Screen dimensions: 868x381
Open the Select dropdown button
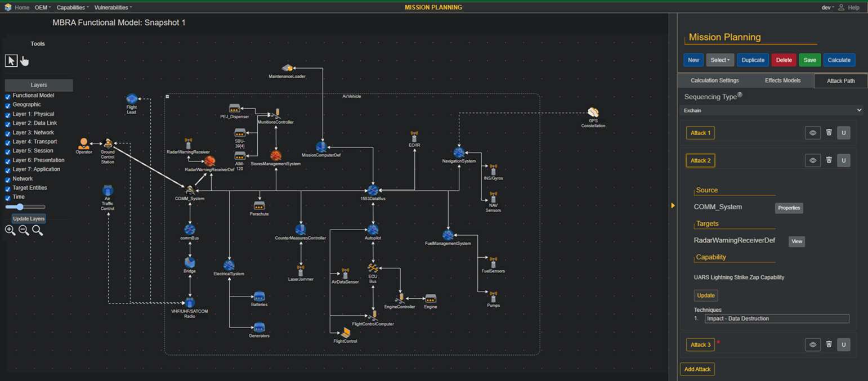point(720,60)
